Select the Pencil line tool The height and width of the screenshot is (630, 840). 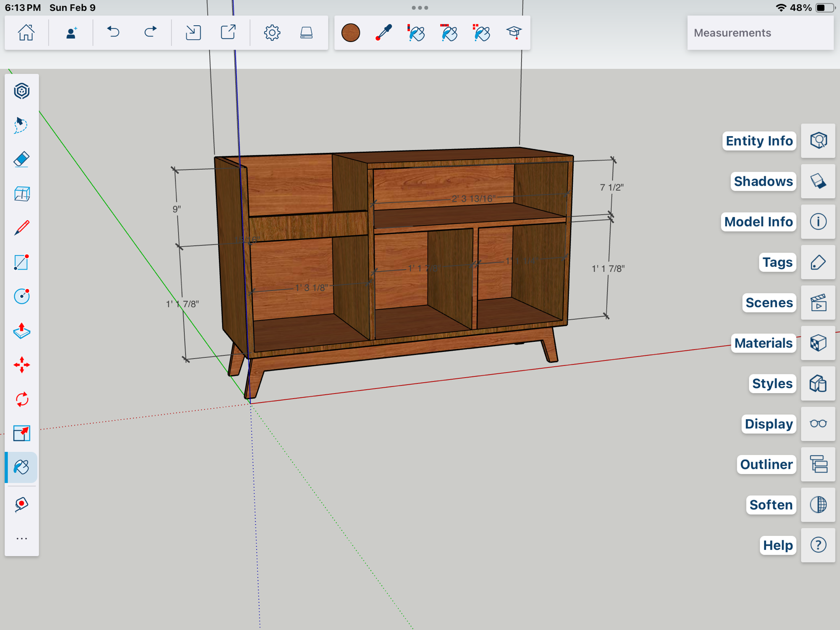coord(21,228)
